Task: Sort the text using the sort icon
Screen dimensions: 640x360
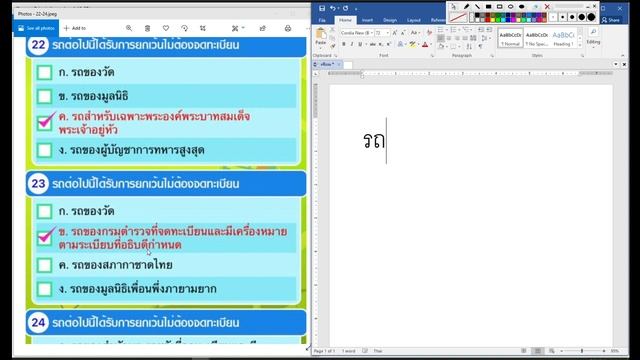Action: (469, 46)
